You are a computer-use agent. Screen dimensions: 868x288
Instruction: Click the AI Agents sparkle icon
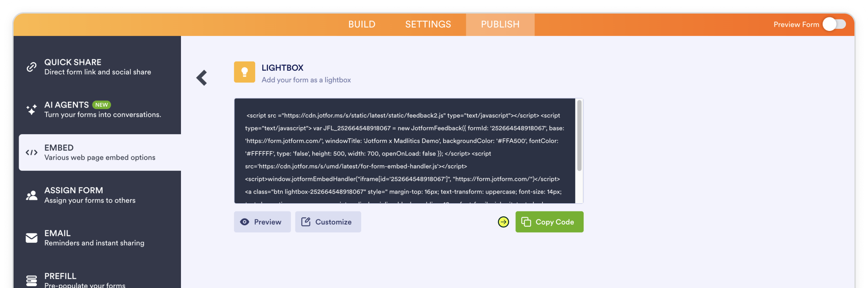(x=31, y=110)
